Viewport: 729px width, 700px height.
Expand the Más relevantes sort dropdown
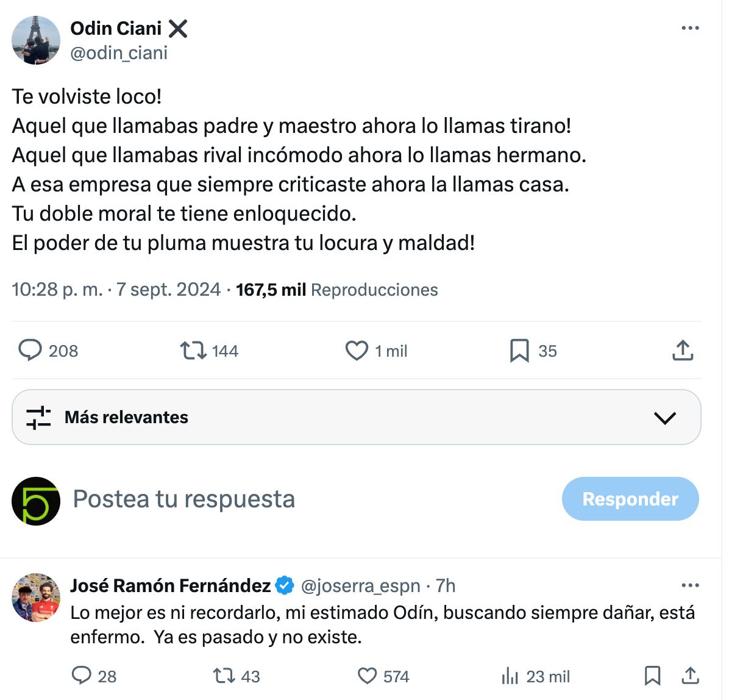664,418
